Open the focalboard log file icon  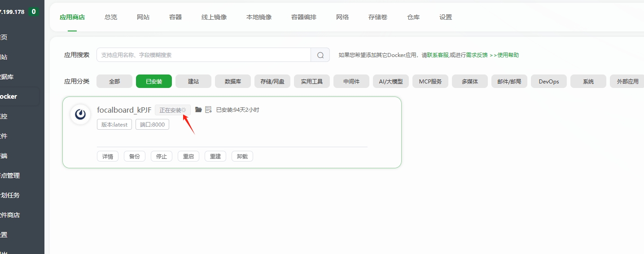tap(208, 109)
